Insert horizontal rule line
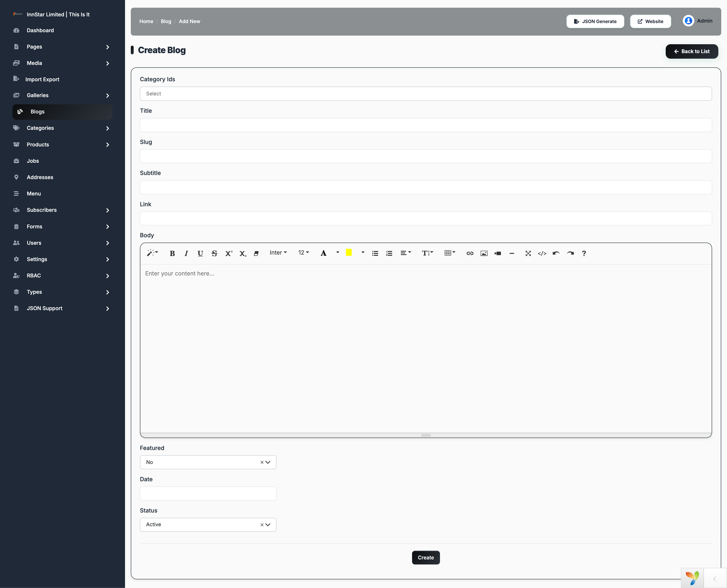Screen dimensions: 727x588 pos(512,253)
